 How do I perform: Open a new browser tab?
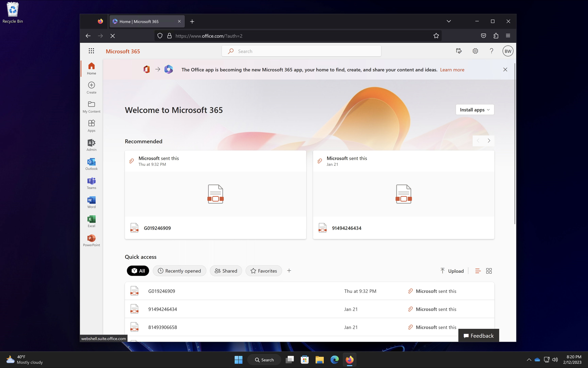pyautogui.click(x=192, y=21)
